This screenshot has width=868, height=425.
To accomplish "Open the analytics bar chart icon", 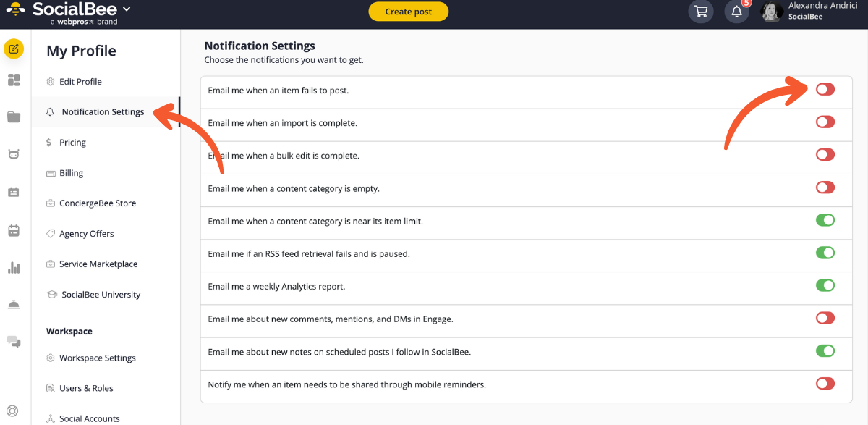I will (14, 268).
